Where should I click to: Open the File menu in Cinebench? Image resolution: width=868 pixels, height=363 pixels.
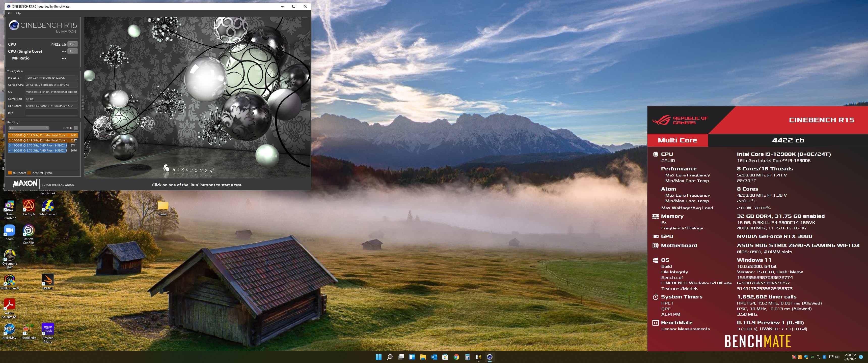pos(9,13)
